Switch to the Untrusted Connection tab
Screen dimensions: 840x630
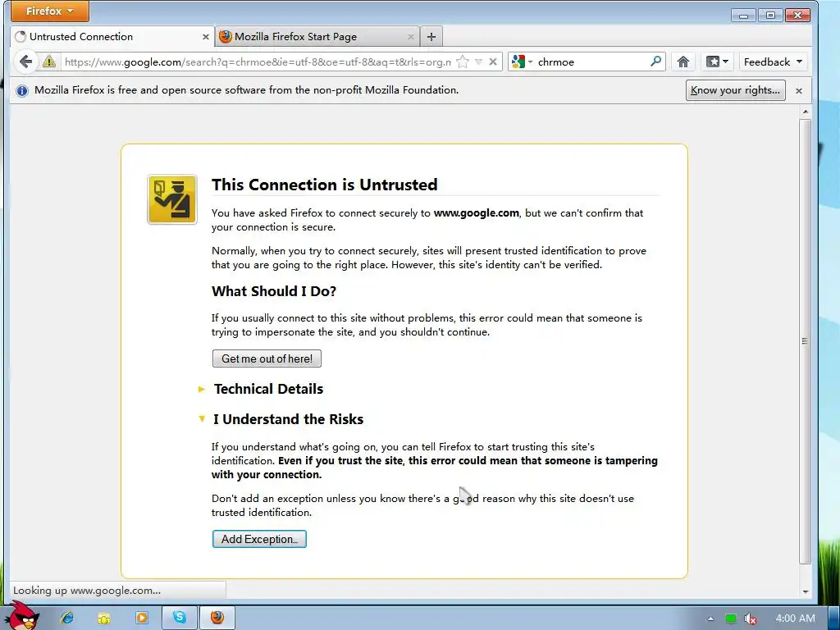pos(112,37)
